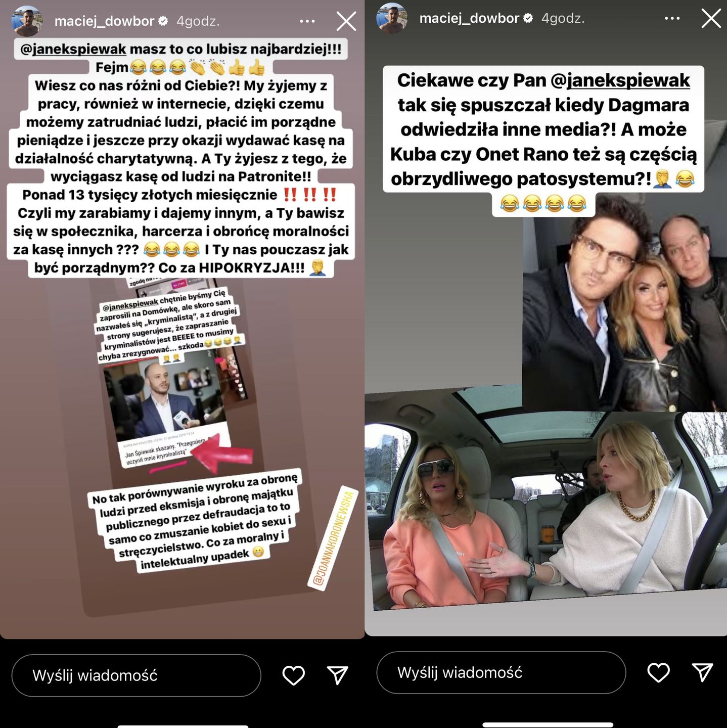Like the right story with heart icon
Image resolution: width=727 pixels, height=728 pixels.
pyautogui.click(x=658, y=672)
